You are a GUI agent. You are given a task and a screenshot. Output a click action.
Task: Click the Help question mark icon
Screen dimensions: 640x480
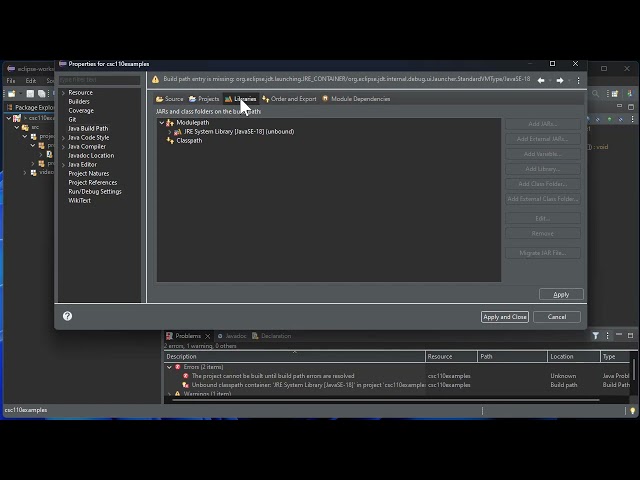click(67, 316)
